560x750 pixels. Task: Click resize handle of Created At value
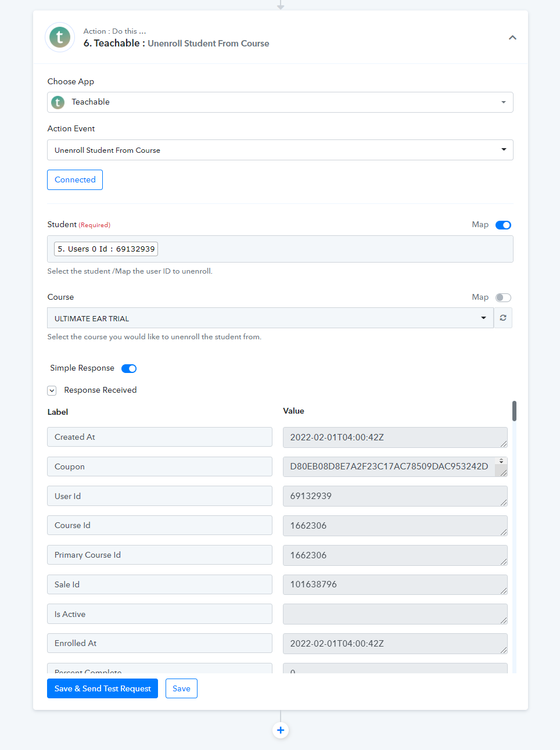coord(504,444)
